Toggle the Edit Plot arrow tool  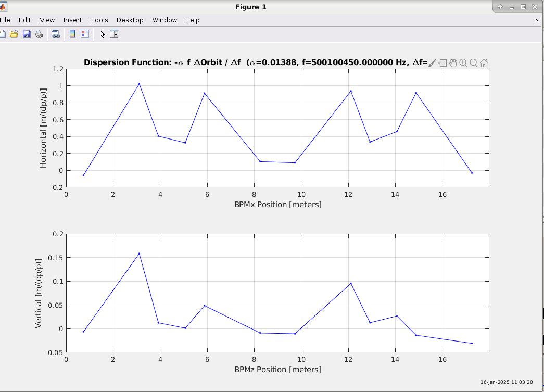click(102, 34)
